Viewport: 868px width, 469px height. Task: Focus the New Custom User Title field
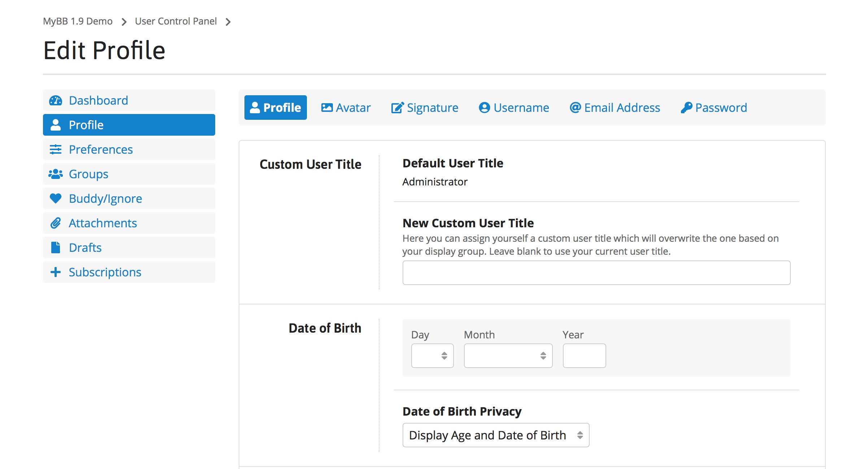pyautogui.click(x=596, y=273)
